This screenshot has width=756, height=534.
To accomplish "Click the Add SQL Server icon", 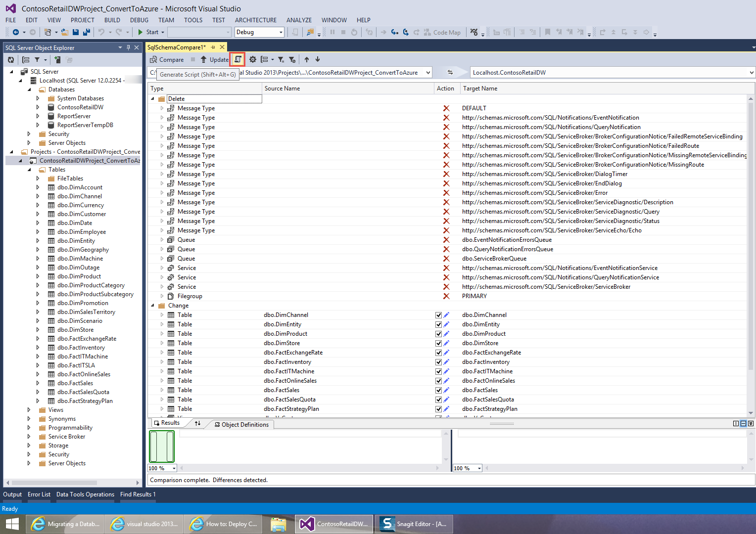I will [57, 60].
